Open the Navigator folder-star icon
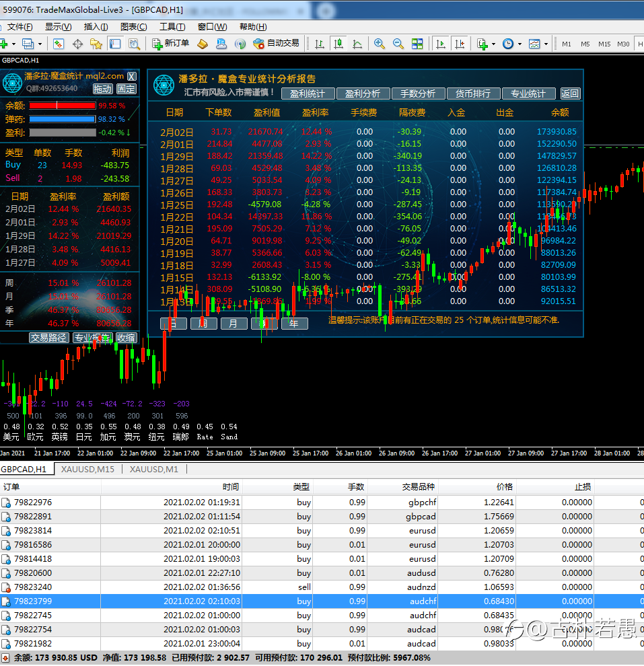644x666 pixels. [x=96, y=44]
